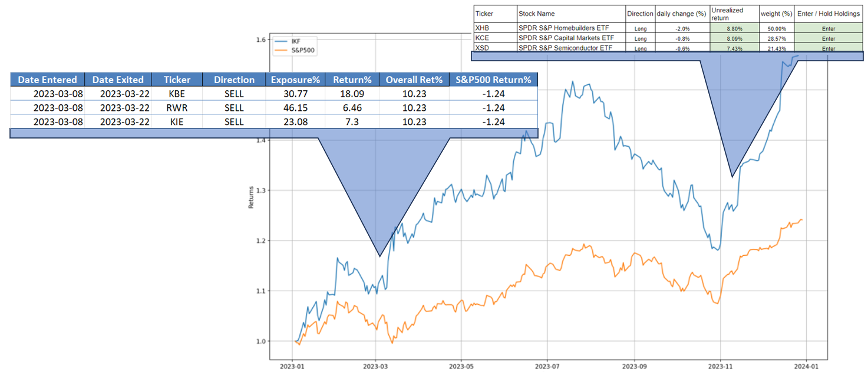Viewport: 868px width, 372px height.
Task: Click SELL direction in the RWR row
Action: (x=234, y=107)
